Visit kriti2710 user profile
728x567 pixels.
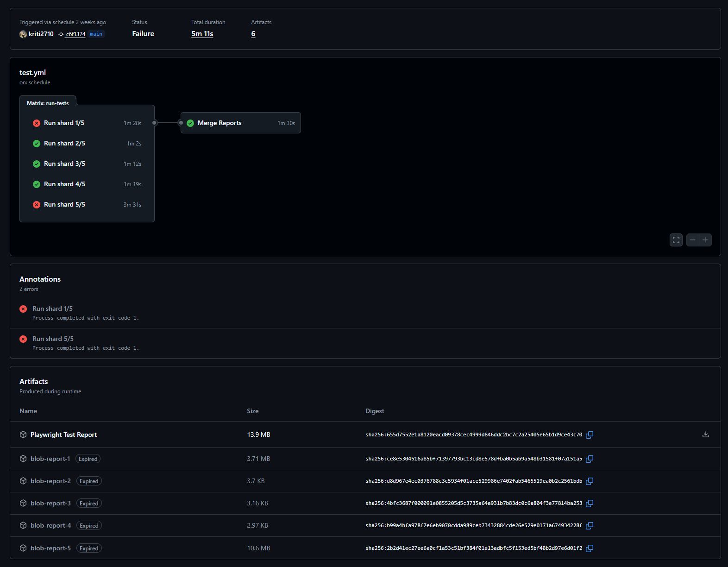pos(41,34)
